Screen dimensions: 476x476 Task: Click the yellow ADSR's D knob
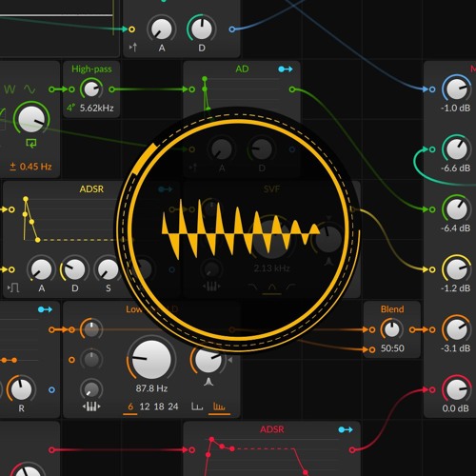pos(74,269)
